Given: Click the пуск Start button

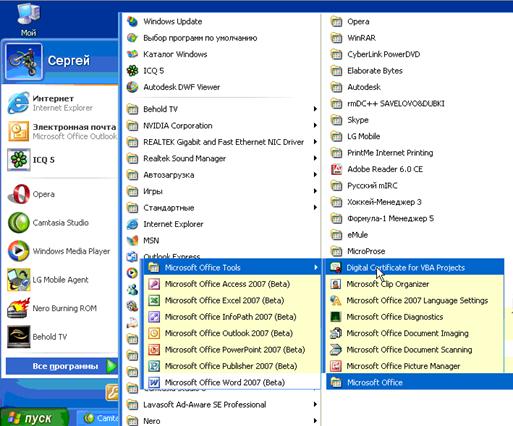Looking at the screenshot, I should 33,418.
